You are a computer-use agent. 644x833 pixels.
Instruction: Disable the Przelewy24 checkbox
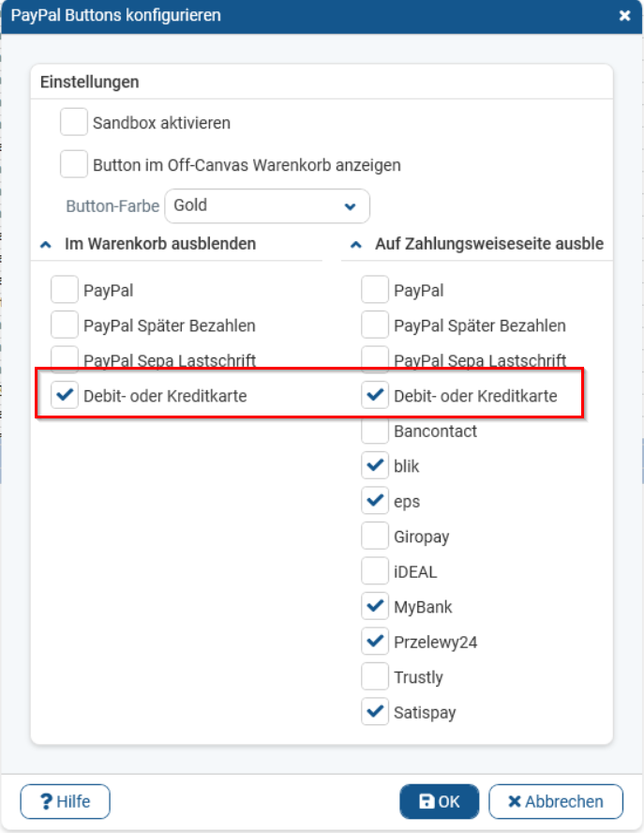pos(375,642)
